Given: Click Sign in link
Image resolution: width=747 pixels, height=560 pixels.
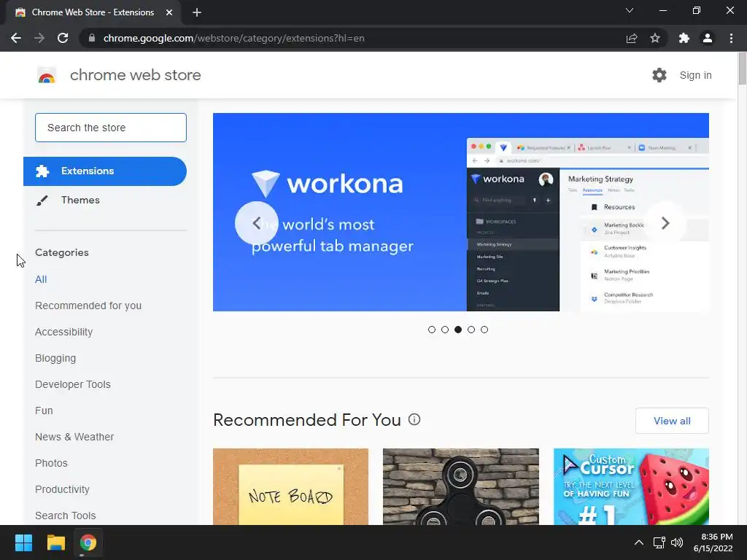Looking at the screenshot, I should click(x=695, y=75).
